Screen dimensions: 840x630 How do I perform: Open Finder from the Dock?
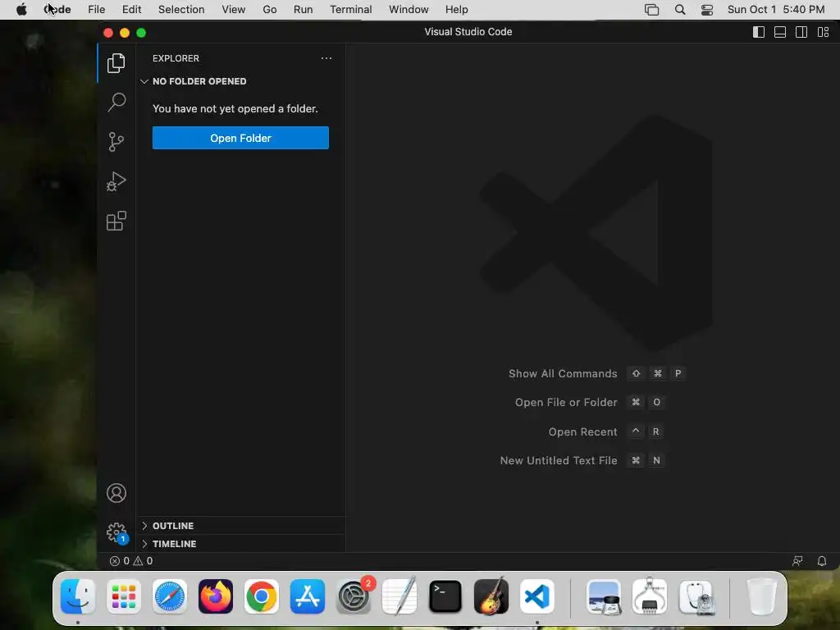pyautogui.click(x=78, y=596)
